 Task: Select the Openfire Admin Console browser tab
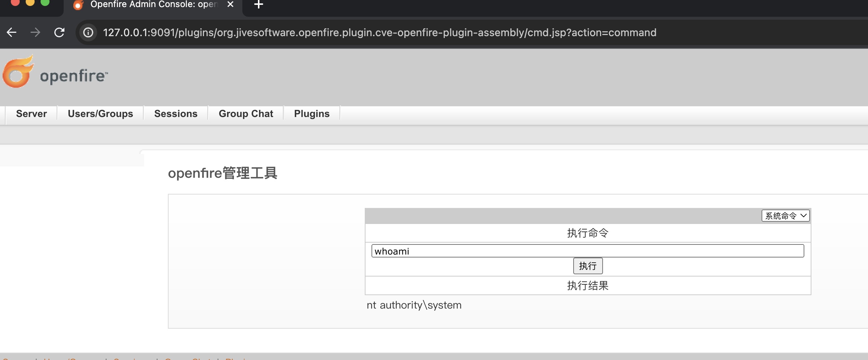click(153, 5)
